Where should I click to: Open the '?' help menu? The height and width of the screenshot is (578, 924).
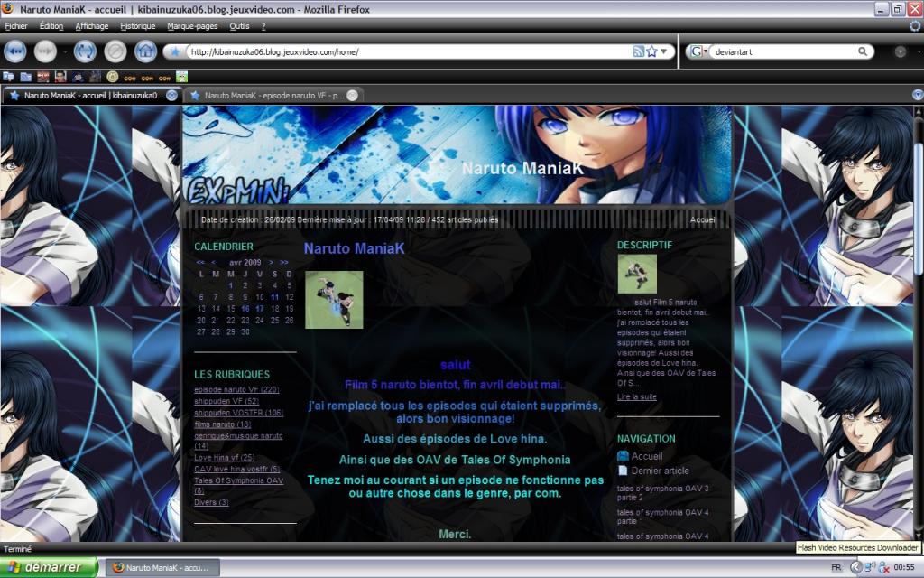point(263,26)
